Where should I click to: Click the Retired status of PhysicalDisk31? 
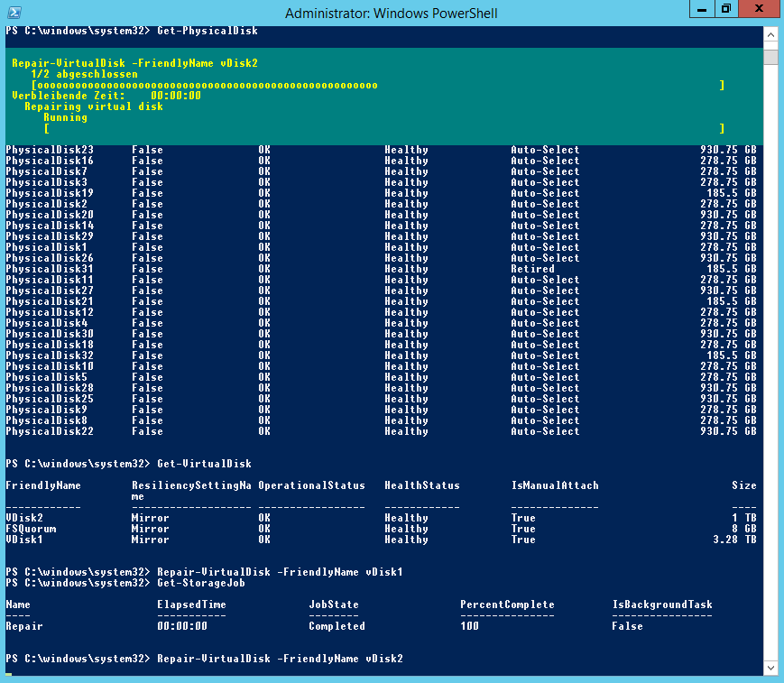pyautogui.click(x=532, y=269)
